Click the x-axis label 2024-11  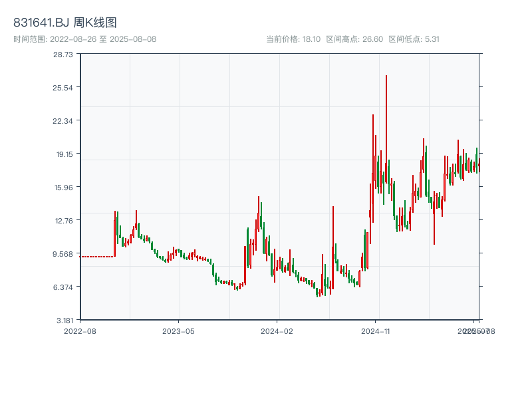pyautogui.click(x=375, y=331)
